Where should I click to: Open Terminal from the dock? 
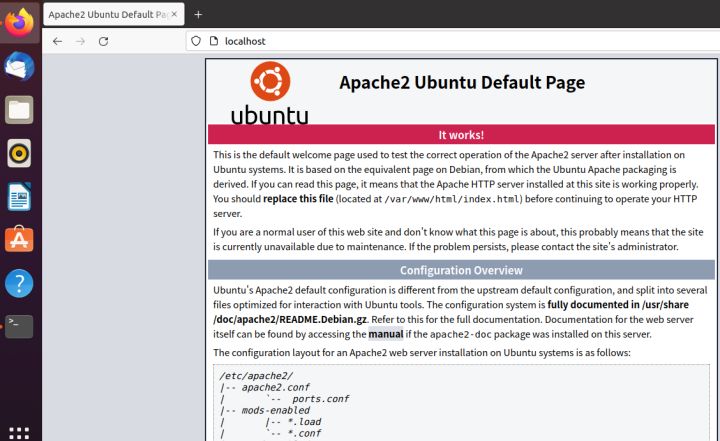(19, 326)
